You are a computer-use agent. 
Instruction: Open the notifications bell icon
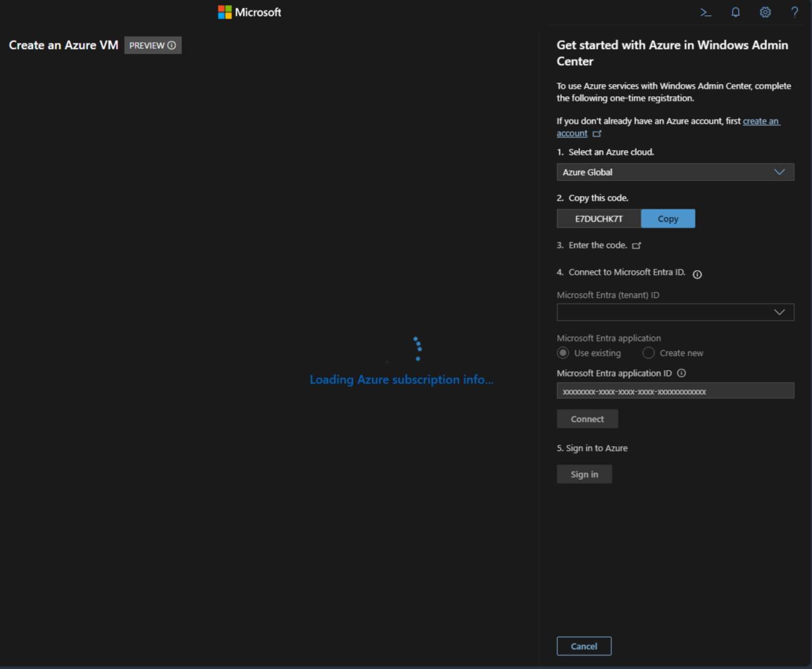click(735, 12)
